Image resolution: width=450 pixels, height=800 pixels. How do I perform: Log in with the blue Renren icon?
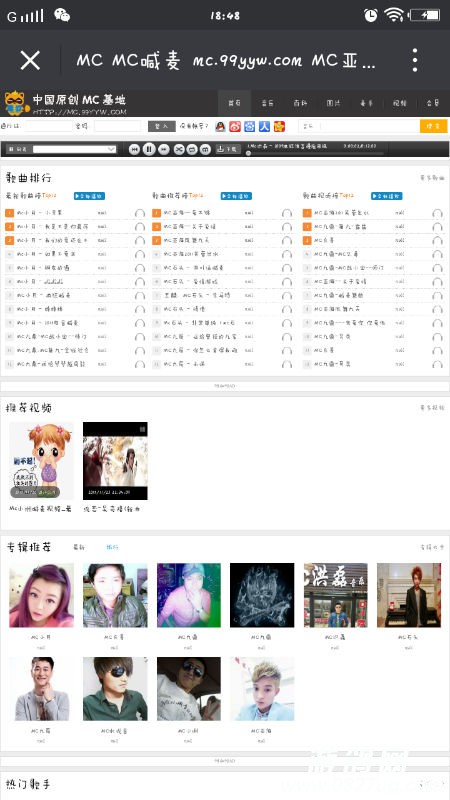264,126
